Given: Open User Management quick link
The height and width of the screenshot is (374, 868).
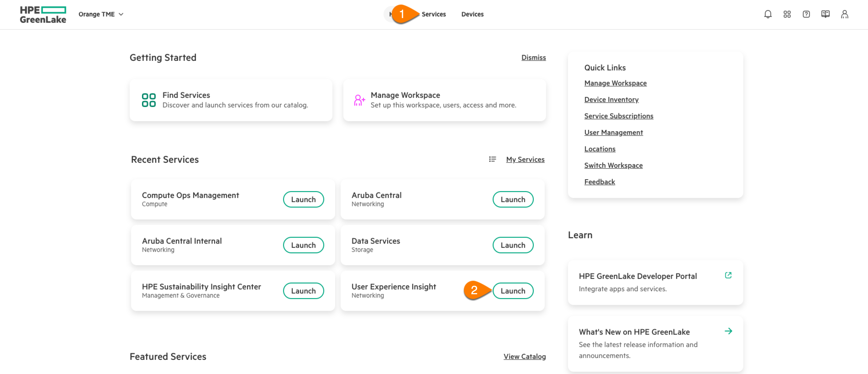Looking at the screenshot, I should [x=613, y=132].
